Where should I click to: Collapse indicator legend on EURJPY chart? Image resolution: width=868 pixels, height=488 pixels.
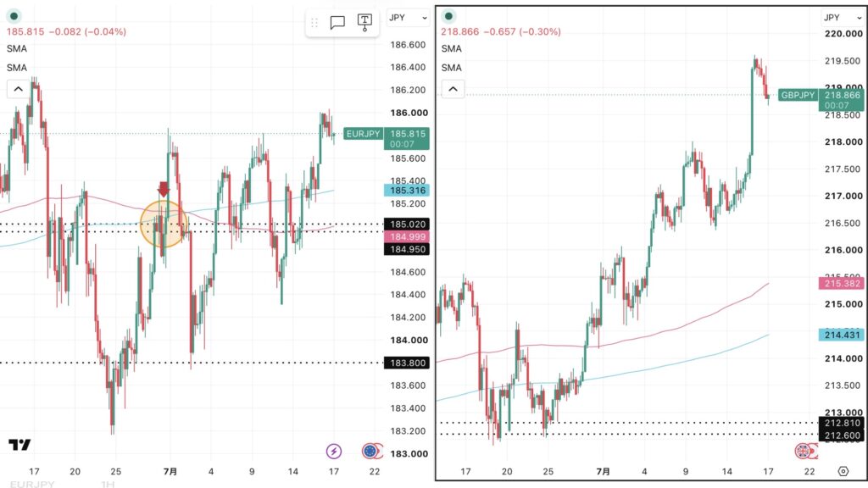click(x=19, y=88)
